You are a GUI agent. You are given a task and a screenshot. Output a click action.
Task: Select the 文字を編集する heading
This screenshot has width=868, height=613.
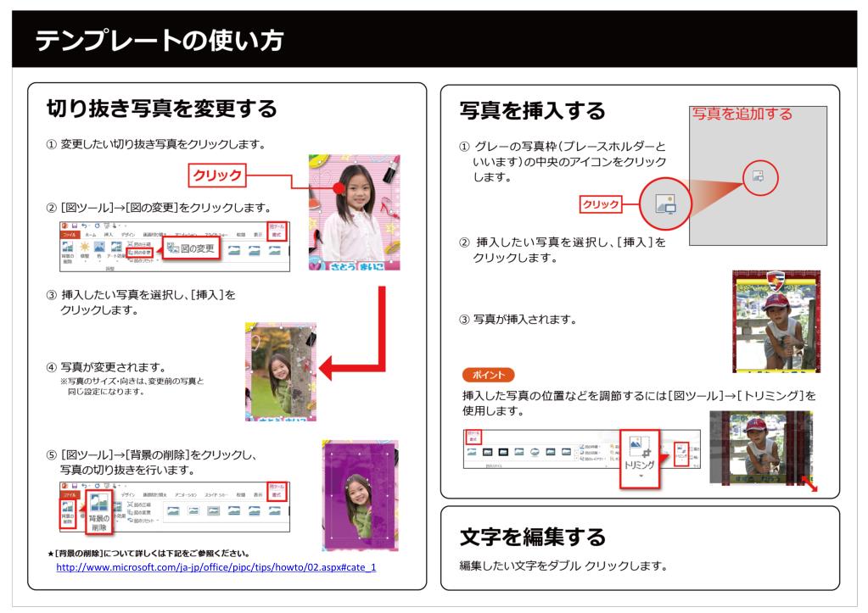[533, 537]
